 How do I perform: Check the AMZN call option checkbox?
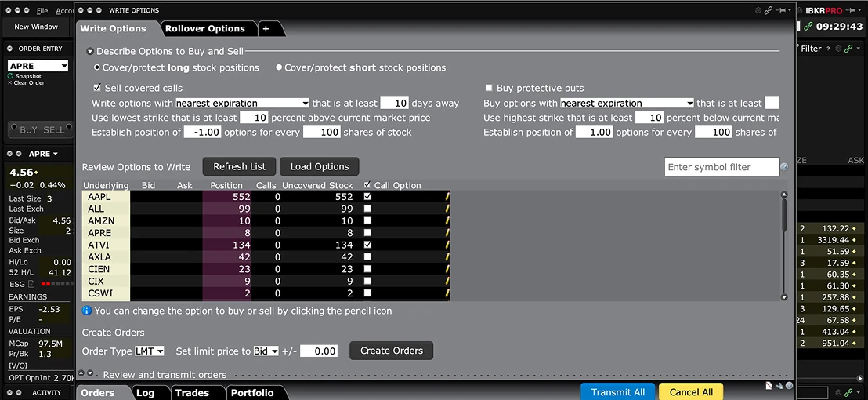tap(367, 220)
